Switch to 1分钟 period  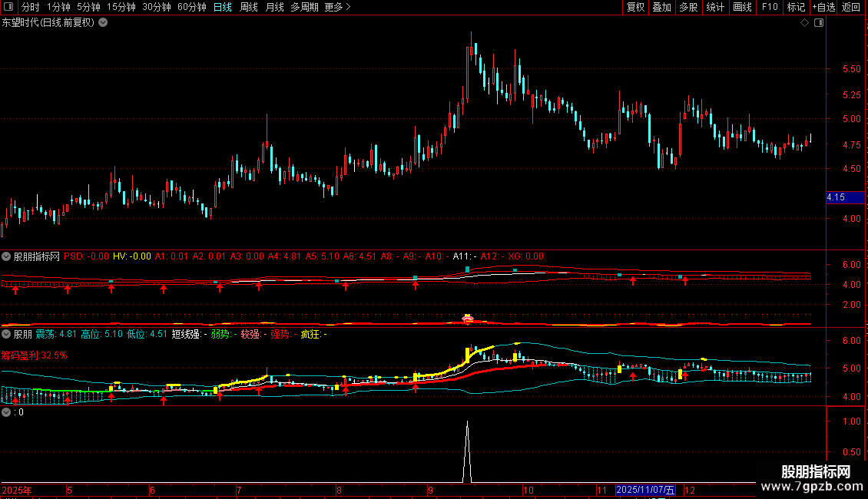pos(58,7)
